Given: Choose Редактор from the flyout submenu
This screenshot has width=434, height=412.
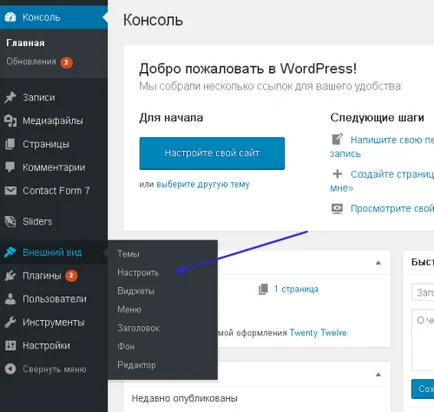Looking at the screenshot, I should [137, 365].
